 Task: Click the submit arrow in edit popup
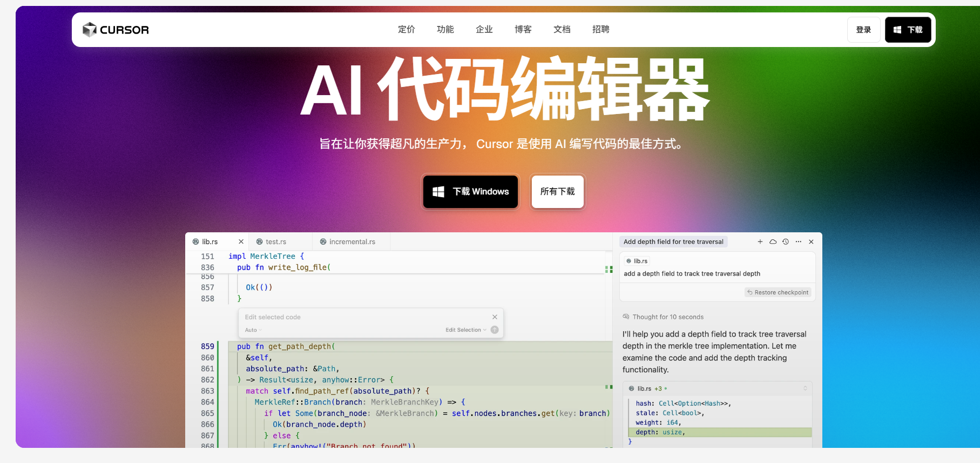point(495,330)
